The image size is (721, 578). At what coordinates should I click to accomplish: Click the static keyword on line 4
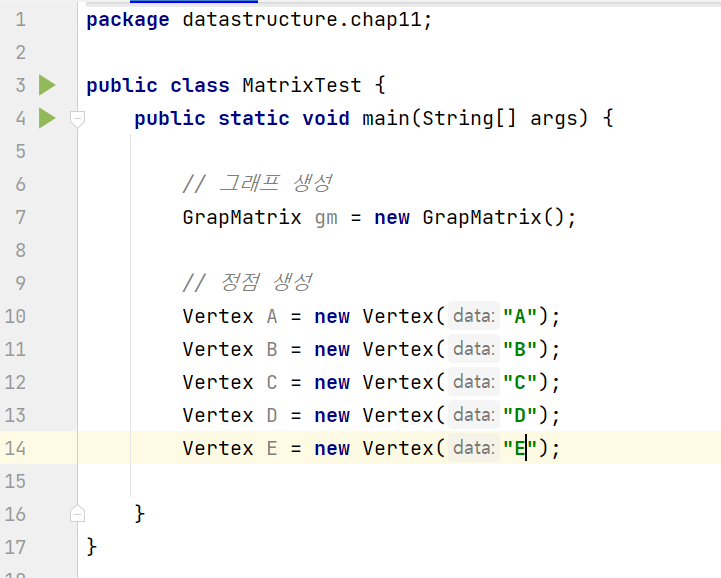(x=254, y=119)
